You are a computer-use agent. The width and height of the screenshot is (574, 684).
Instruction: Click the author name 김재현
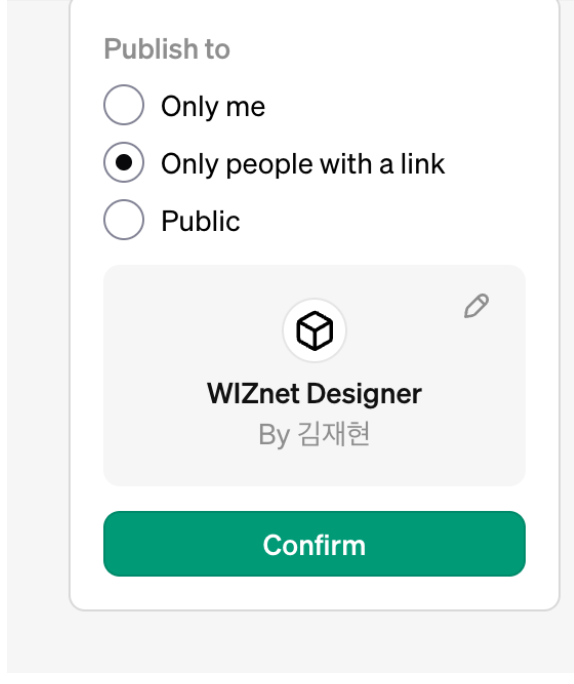tap(334, 434)
